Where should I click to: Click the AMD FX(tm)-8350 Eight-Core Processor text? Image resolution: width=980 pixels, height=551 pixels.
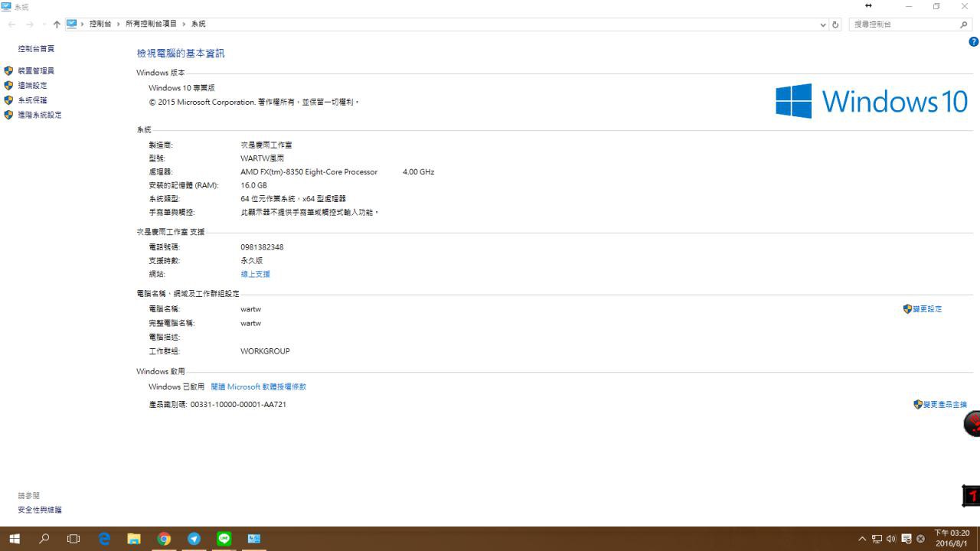309,172
